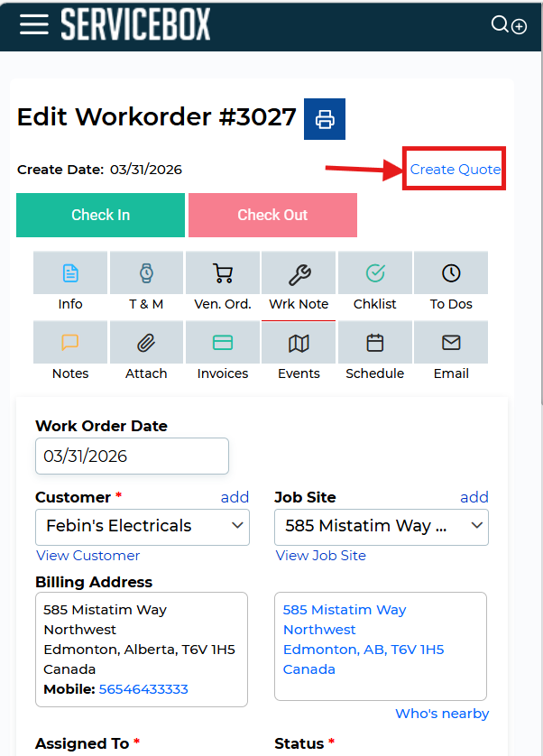Image resolution: width=543 pixels, height=756 pixels.
Task: Expand the Customer dropdown
Action: 143,526
